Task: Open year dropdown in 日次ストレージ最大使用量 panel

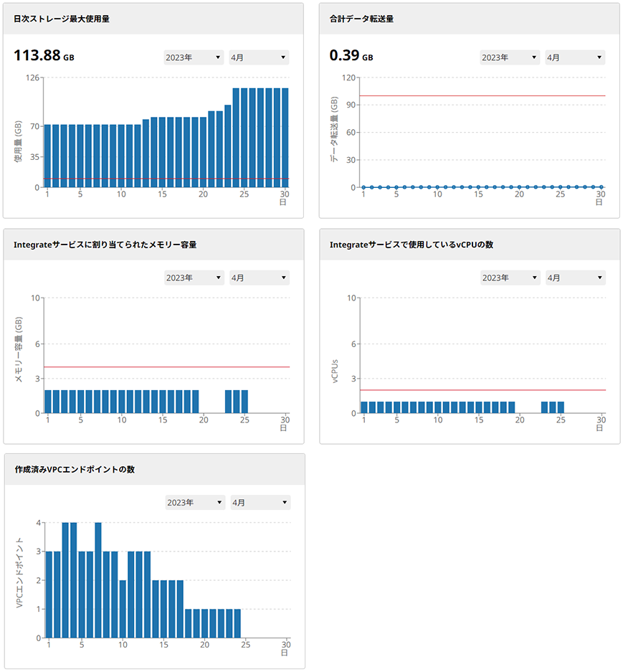Action: pos(194,57)
